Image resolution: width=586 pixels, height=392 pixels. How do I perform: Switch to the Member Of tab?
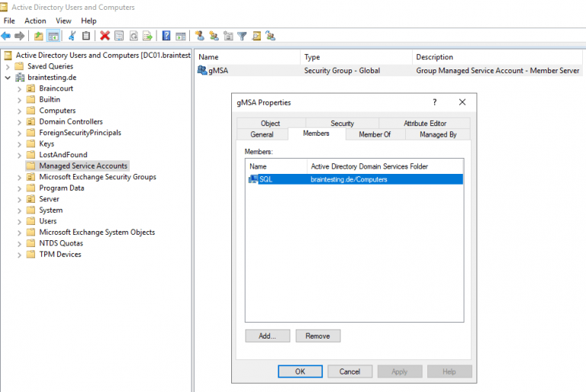pyautogui.click(x=375, y=134)
